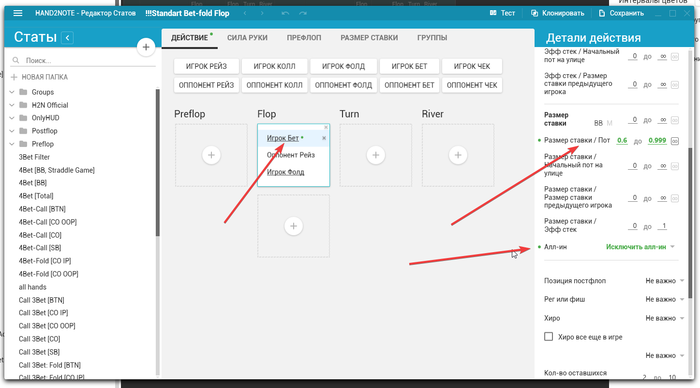The width and height of the screenshot is (700, 388).
Task: Toggle infinity for Размер ставки / Пот
Action: click(x=675, y=141)
